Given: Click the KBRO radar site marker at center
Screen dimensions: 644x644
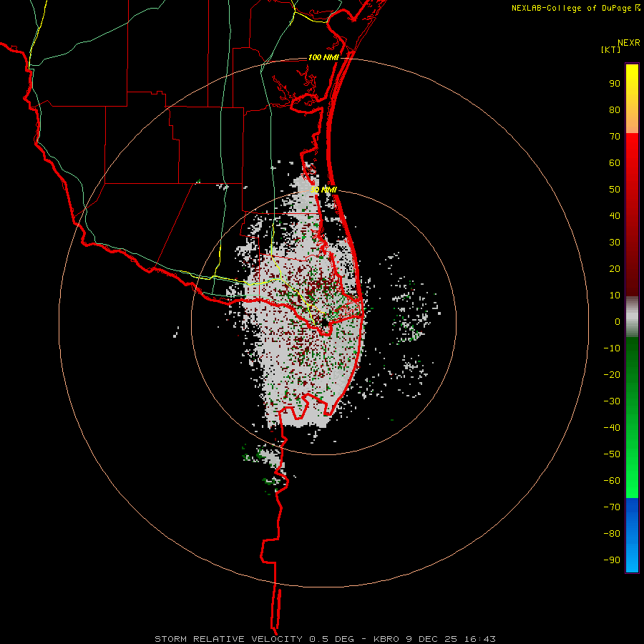Looking at the screenshot, I should coord(324,323).
